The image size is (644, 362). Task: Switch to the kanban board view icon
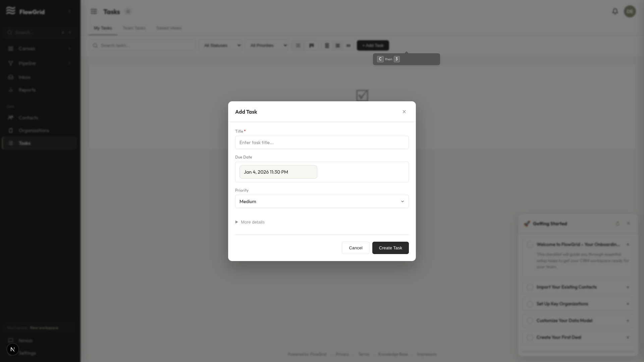[312, 45]
